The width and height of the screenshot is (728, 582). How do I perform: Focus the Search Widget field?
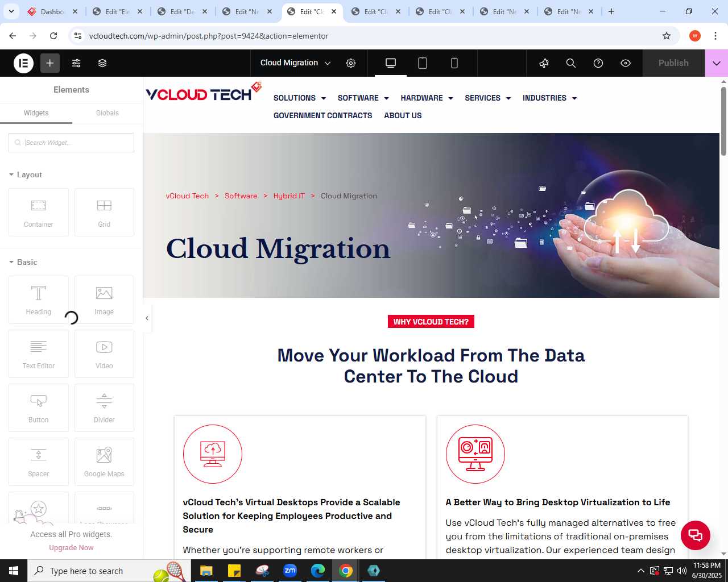click(71, 143)
